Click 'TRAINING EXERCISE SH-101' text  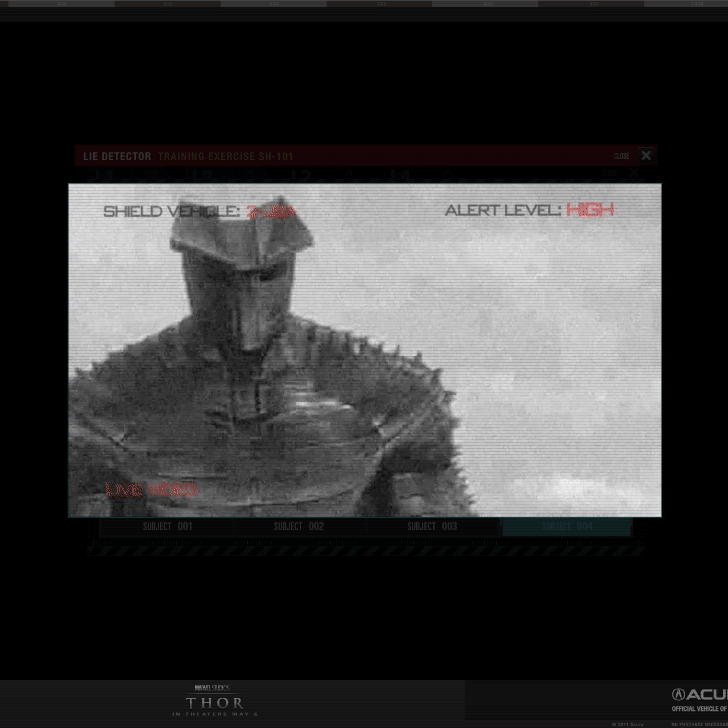226,156
